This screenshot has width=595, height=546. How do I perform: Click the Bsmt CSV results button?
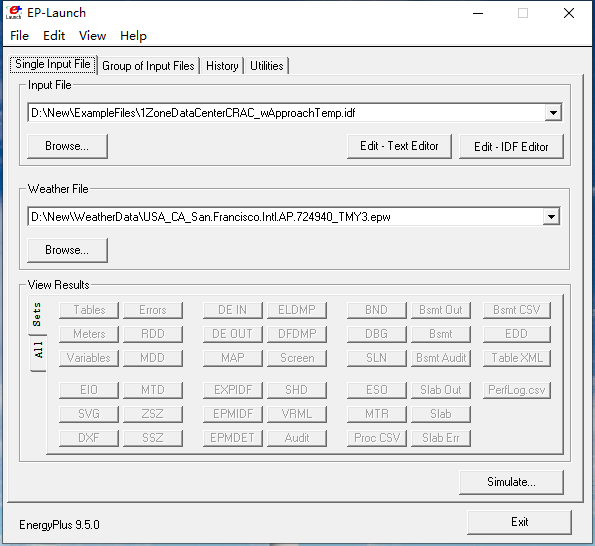(516, 310)
